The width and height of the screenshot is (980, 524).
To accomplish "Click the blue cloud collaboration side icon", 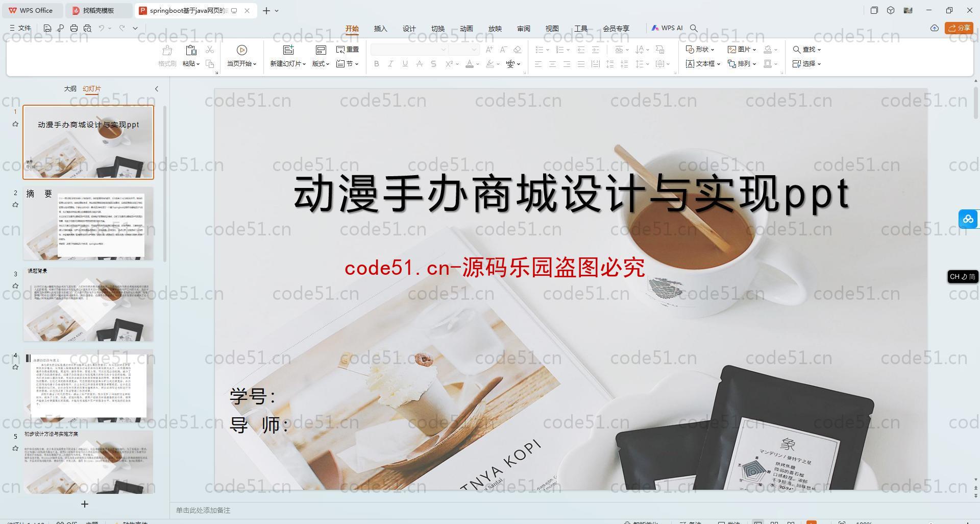I will pos(968,219).
